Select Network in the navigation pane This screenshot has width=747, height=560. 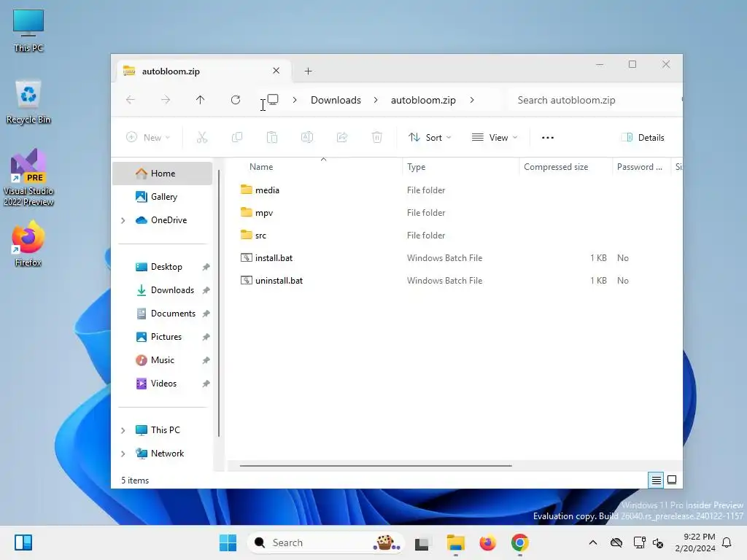(163, 454)
